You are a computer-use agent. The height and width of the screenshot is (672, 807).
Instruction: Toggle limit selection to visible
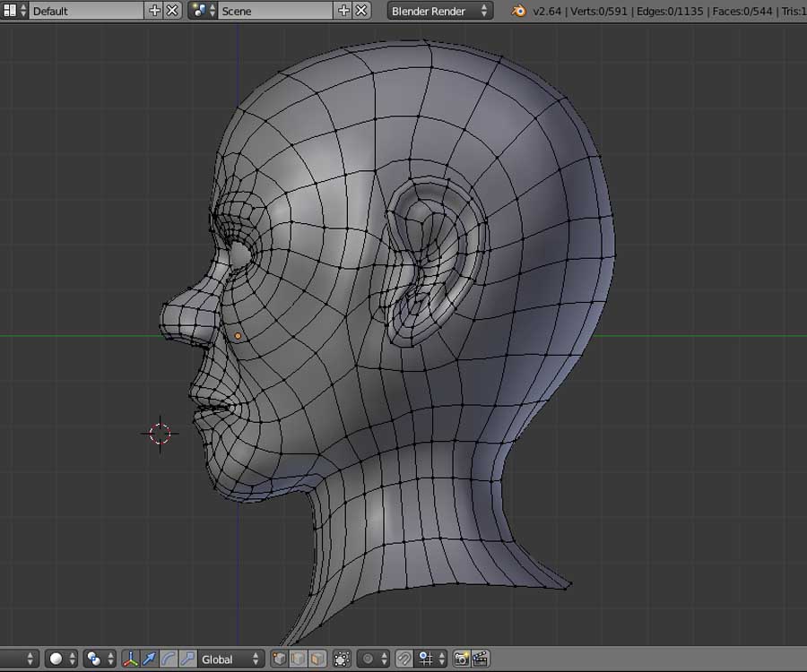342,659
